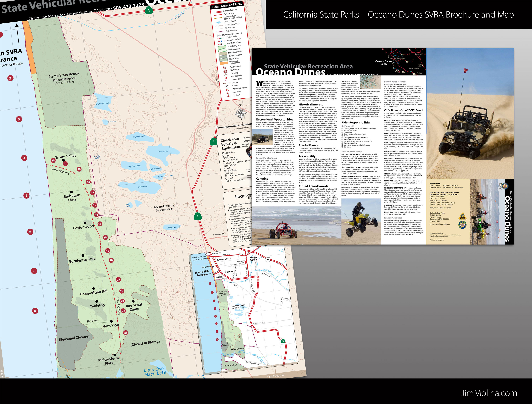This screenshot has height=404, width=532.
Task: Click the military jeep dune photo
Action: 470,114
